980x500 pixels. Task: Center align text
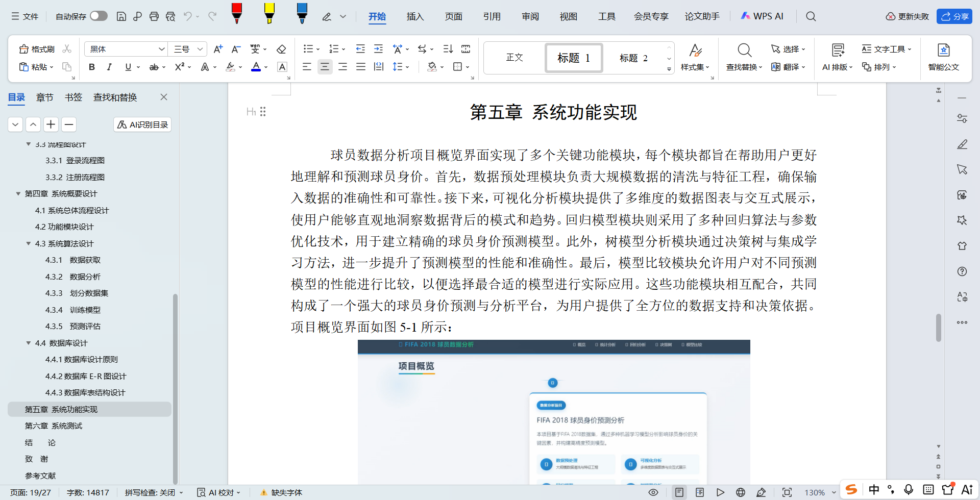(x=325, y=67)
